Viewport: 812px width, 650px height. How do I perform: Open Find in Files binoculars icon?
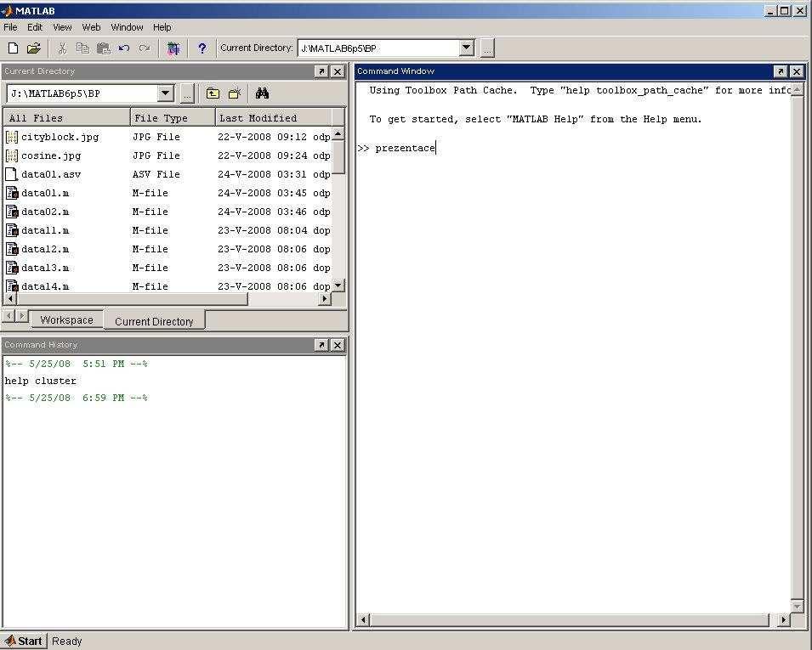click(x=262, y=93)
